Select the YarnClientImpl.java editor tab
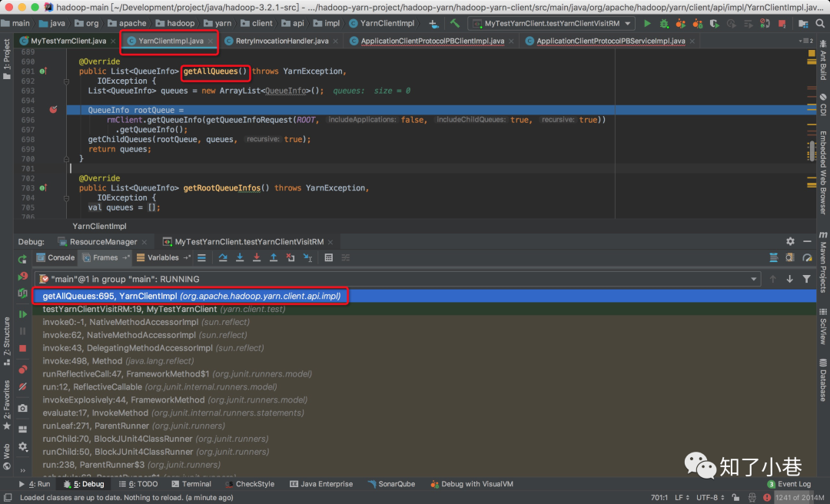 coord(171,41)
